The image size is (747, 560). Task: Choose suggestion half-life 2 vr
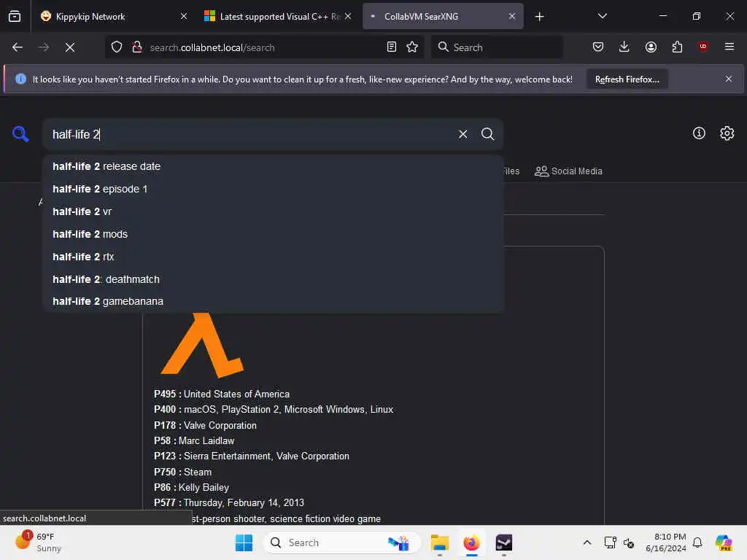273,211
